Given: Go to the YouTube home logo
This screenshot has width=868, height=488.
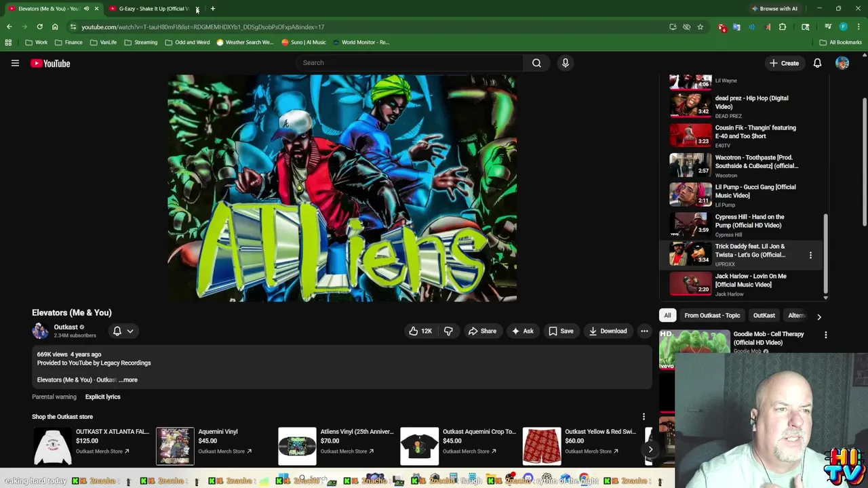Looking at the screenshot, I should pyautogui.click(x=50, y=63).
